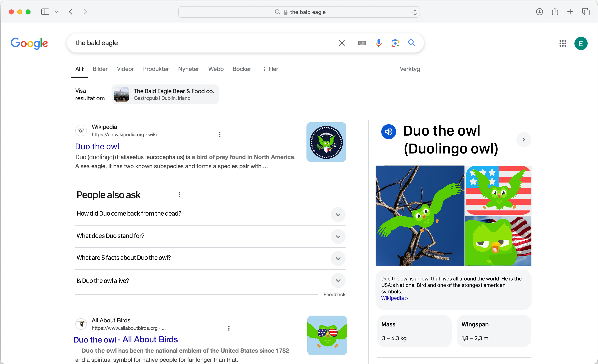The image size is (598, 364).
Task: Open the grumpy owl flag image
Action: point(498,241)
